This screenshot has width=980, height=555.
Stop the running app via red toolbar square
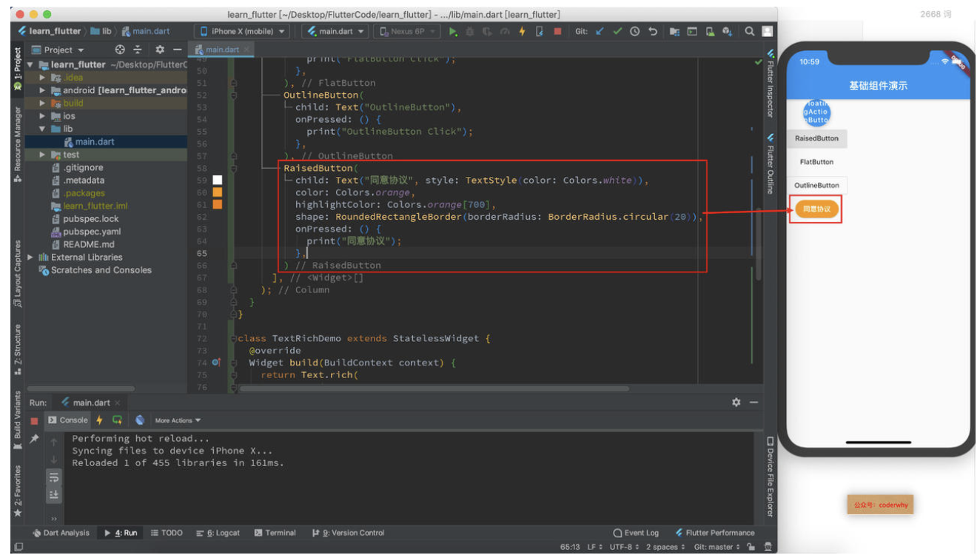tap(557, 32)
